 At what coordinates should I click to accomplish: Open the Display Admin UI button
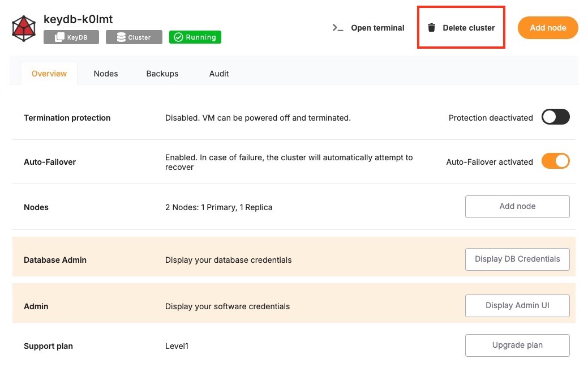(x=517, y=306)
